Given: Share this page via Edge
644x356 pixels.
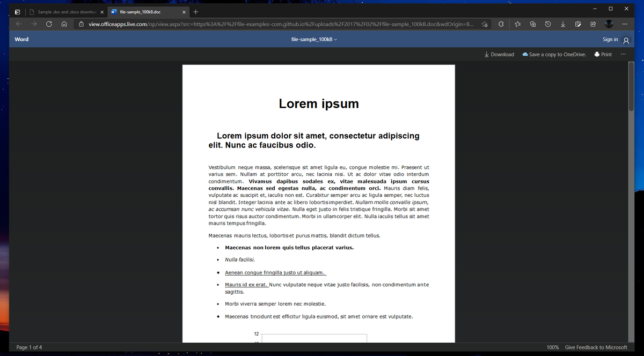Looking at the screenshot, I should (x=593, y=24).
